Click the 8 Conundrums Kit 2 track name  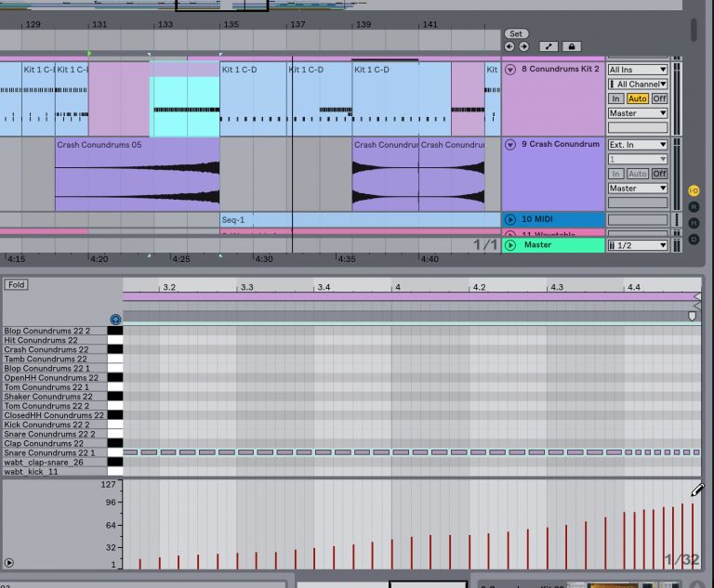561,69
